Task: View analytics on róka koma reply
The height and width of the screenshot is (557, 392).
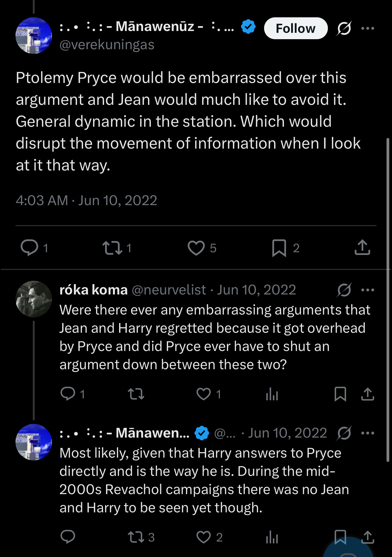Action: [272, 394]
